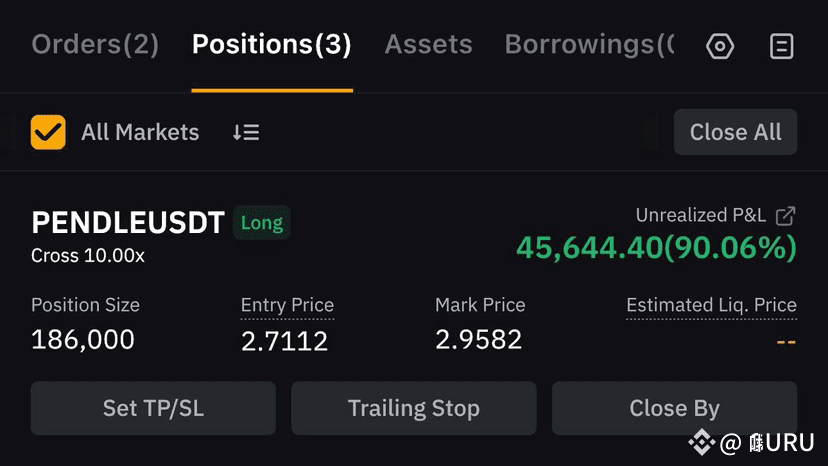Open the PENDLEUSDT symbol name
This screenshot has height=466, width=828.
pyautogui.click(x=128, y=222)
